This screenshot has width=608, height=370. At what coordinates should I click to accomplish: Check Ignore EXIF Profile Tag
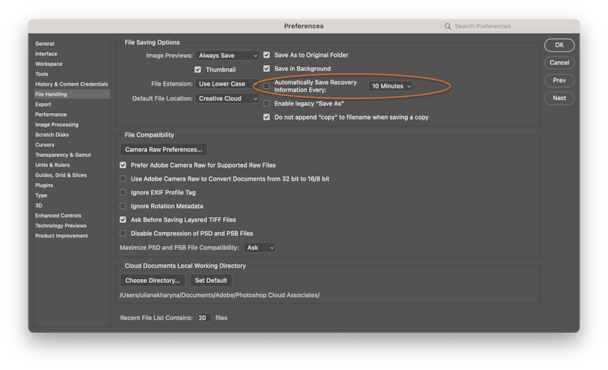coord(123,192)
